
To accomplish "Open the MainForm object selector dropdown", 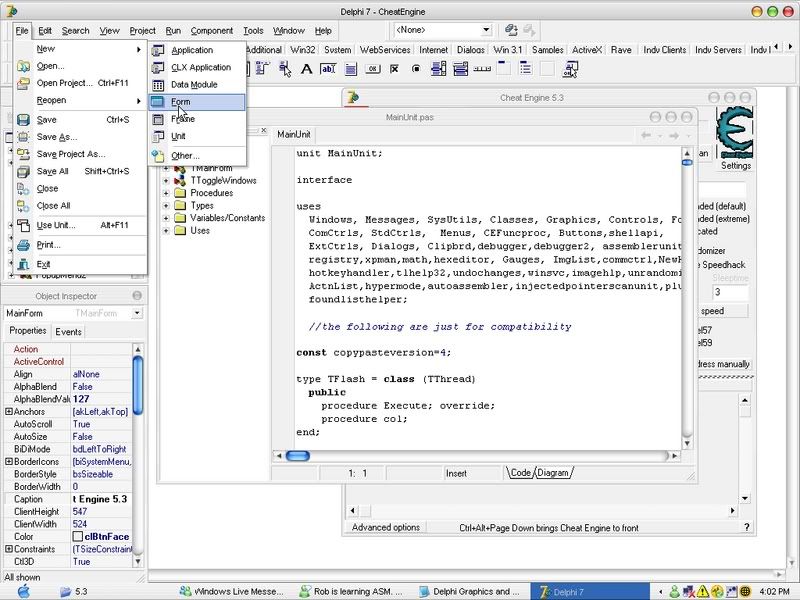I will pos(136,313).
